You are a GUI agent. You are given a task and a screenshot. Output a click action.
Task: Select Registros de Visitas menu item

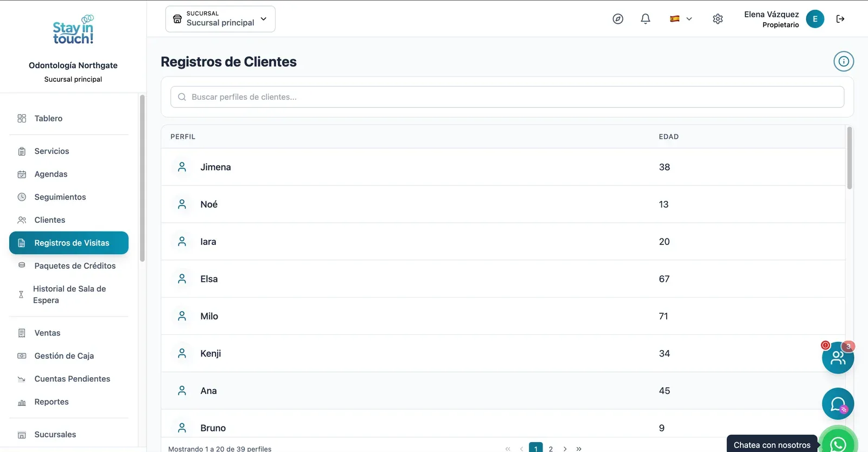[x=69, y=243]
